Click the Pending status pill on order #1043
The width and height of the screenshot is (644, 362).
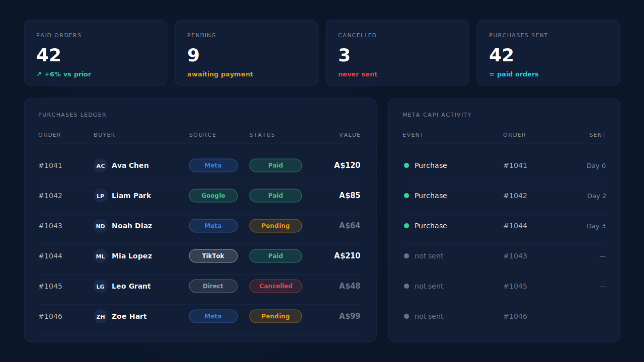click(276, 226)
